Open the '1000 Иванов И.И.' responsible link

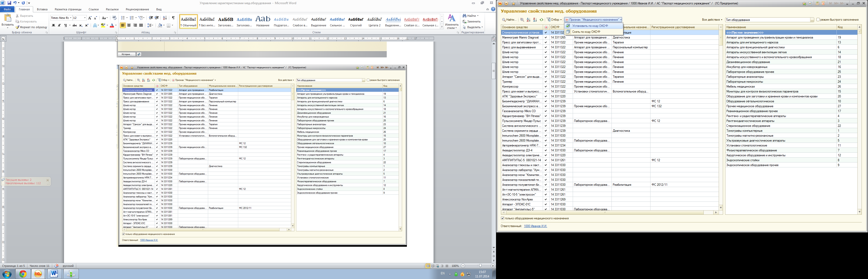[x=535, y=226]
